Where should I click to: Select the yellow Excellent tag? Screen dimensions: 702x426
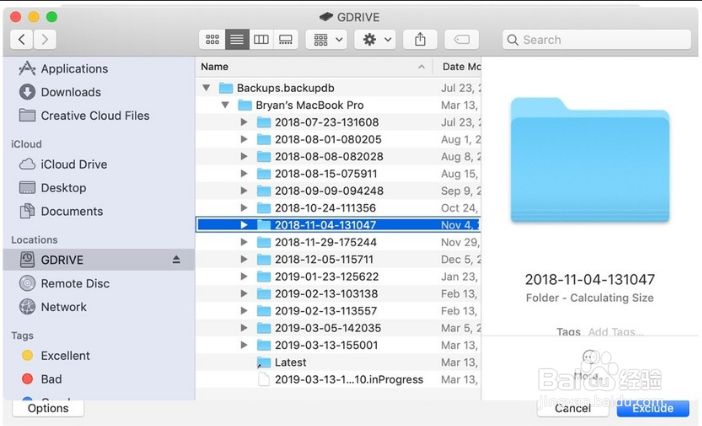(x=56, y=355)
